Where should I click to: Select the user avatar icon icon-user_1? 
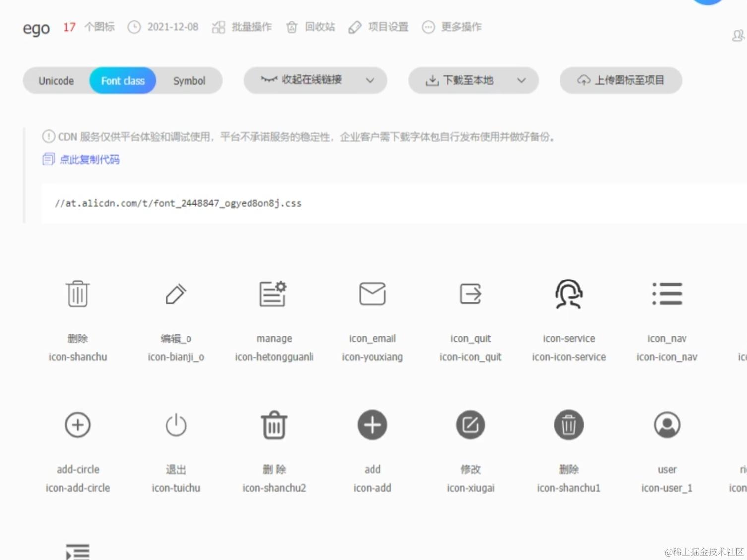coord(667,425)
